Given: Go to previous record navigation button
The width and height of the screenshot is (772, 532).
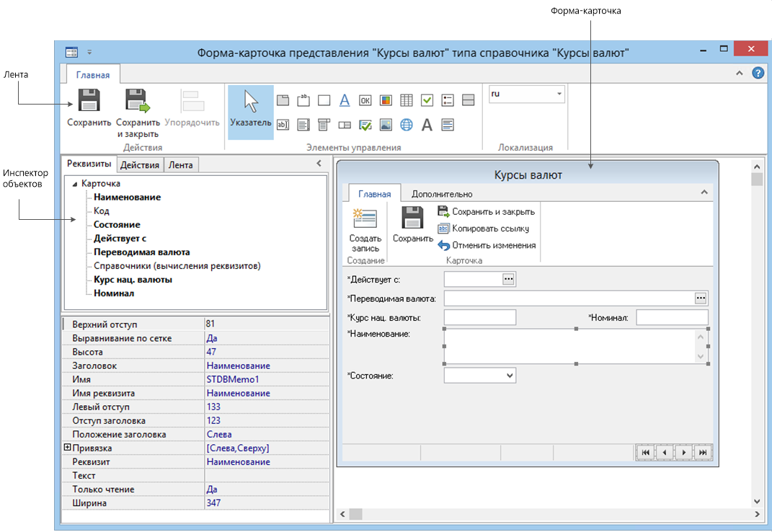Looking at the screenshot, I should point(665,452).
